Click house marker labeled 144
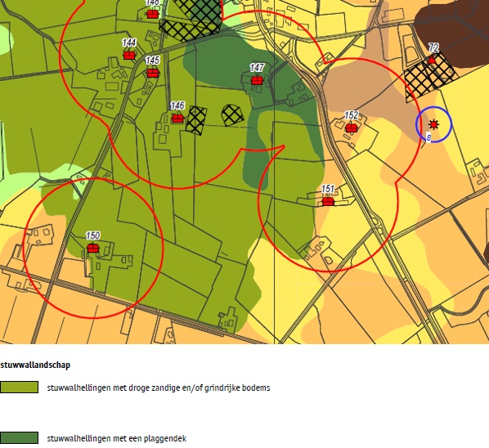Viewport: 489px width, 448px height. click(x=129, y=55)
